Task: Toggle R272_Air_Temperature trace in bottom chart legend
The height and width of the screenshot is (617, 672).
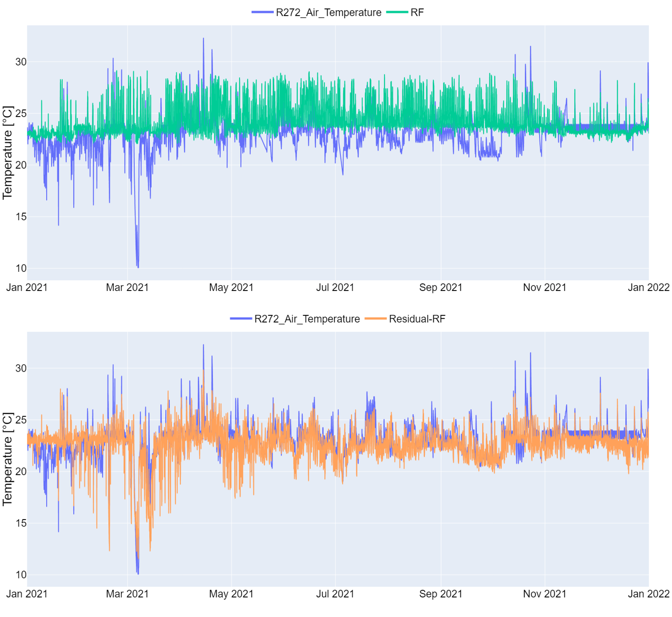Action: tap(307, 319)
